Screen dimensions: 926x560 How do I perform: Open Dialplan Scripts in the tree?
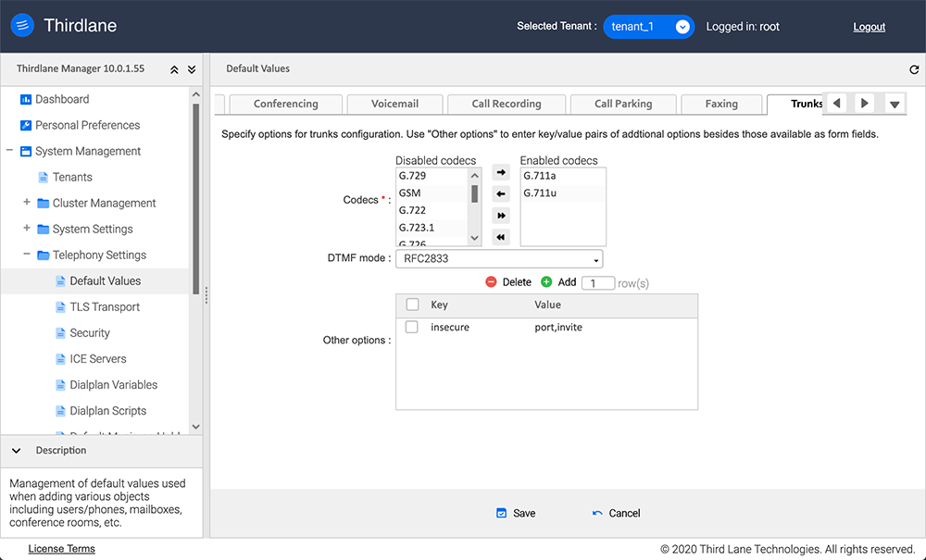(108, 411)
